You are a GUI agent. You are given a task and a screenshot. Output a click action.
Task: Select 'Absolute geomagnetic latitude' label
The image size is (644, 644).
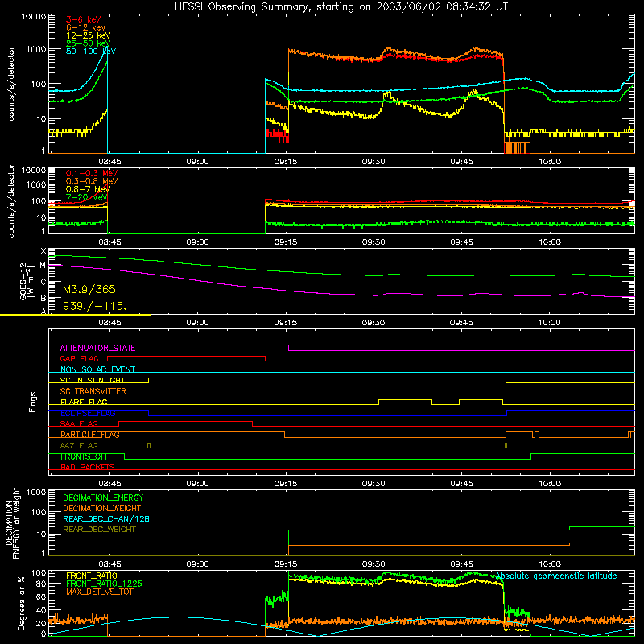pyautogui.click(x=556, y=576)
